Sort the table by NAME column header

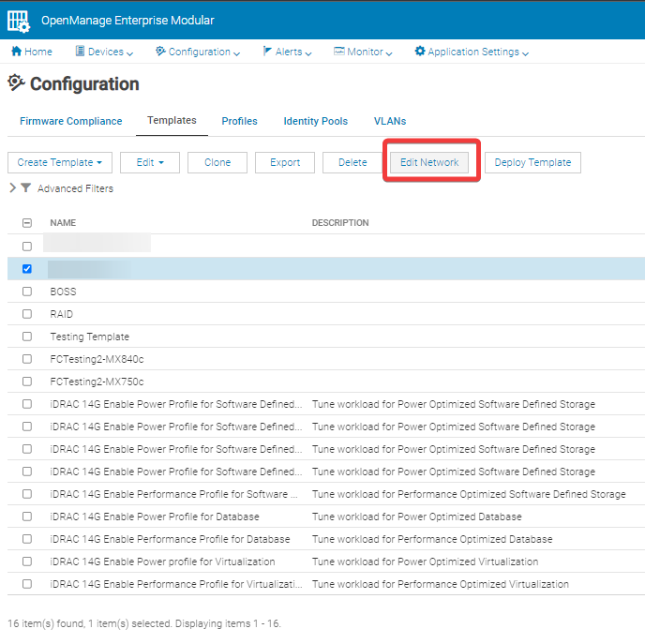coord(63,223)
